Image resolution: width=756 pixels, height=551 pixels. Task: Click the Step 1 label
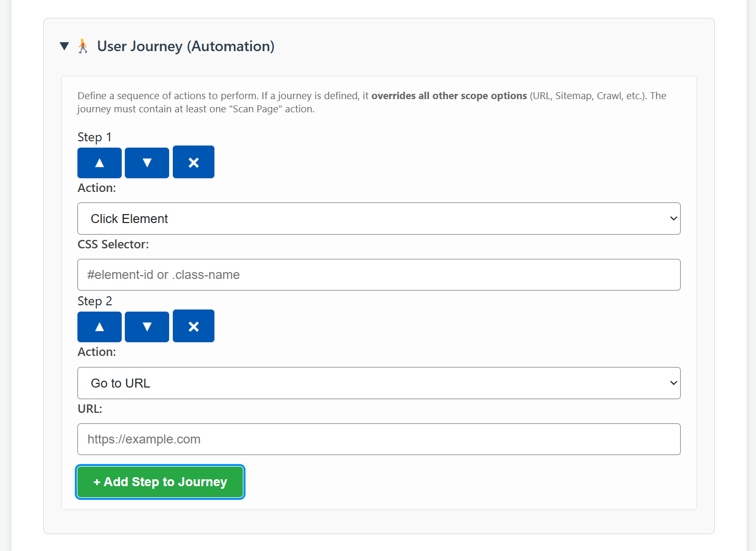[95, 137]
